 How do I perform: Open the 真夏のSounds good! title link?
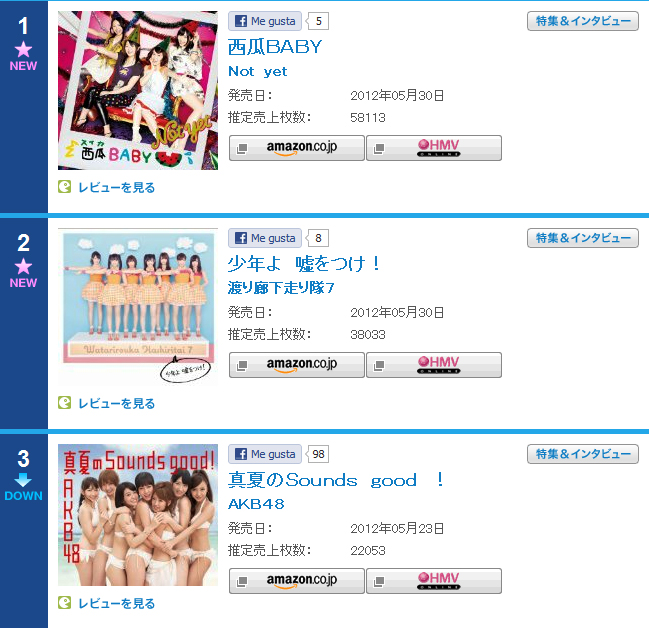click(x=336, y=480)
